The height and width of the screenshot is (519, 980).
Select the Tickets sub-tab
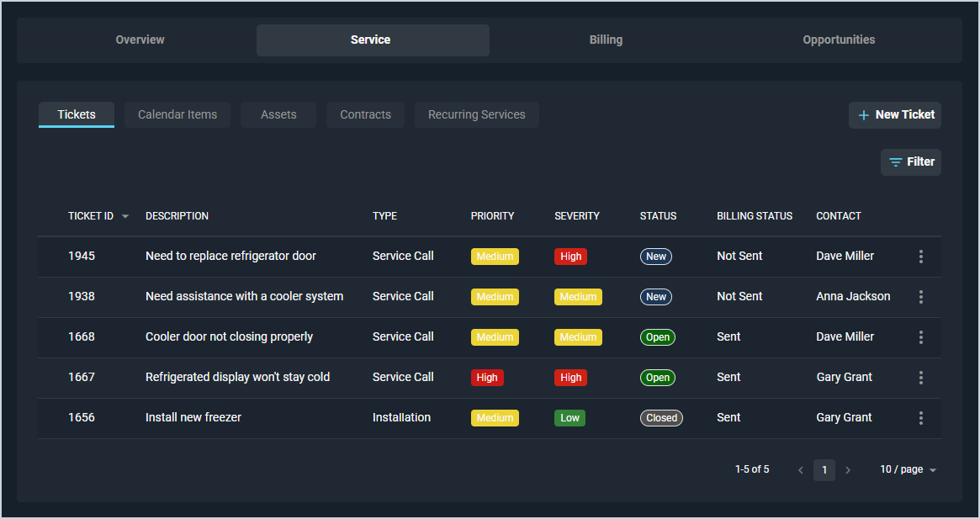tap(77, 115)
